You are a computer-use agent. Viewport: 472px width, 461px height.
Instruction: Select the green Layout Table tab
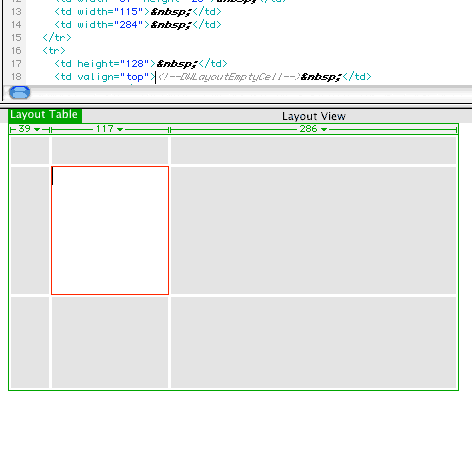coord(45,115)
